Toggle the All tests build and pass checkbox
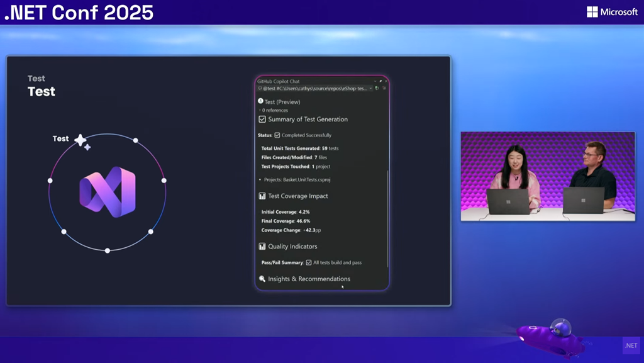Image resolution: width=644 pixels, height=363 pixels. (x=309, y=262)
